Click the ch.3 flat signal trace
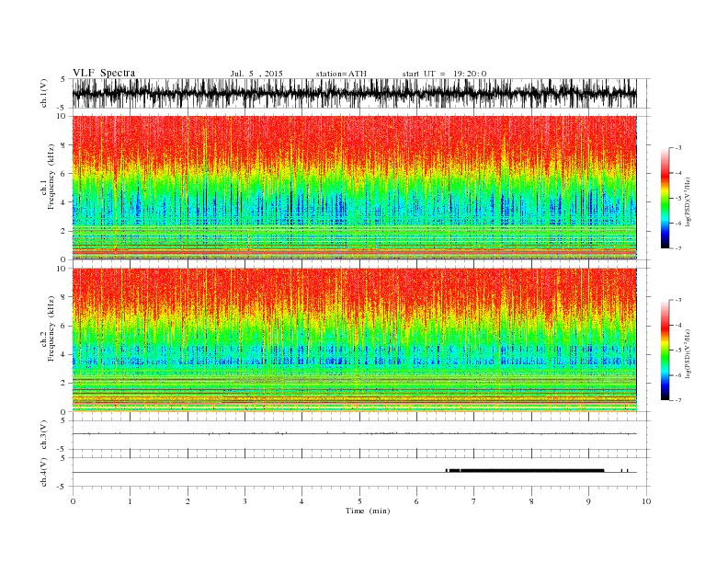728x563 pixels. [355, 434]
